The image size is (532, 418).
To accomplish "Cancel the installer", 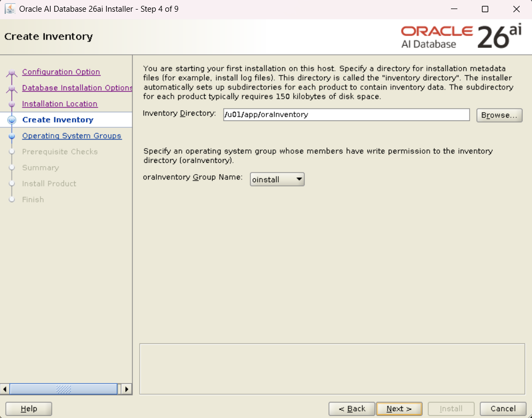I will click(503, 409).
